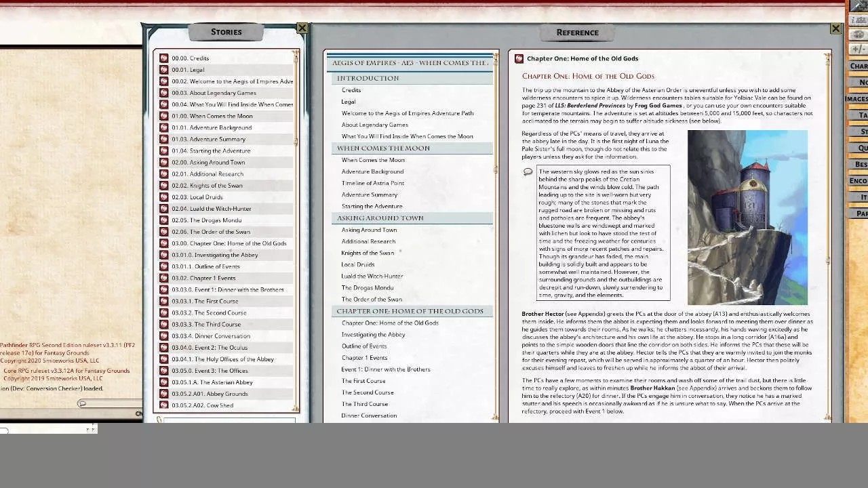The width and height of the screenshot is (868, 488).
Task: Open link icon beside 03.05.1.A. The Asterian Abbey
Action: (163, 382)
